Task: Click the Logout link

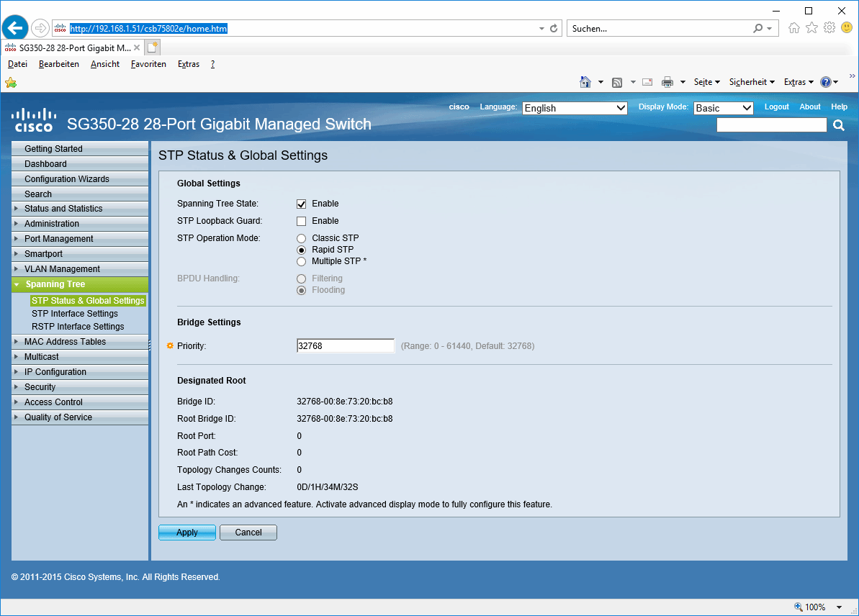Action: click(776, 107)
